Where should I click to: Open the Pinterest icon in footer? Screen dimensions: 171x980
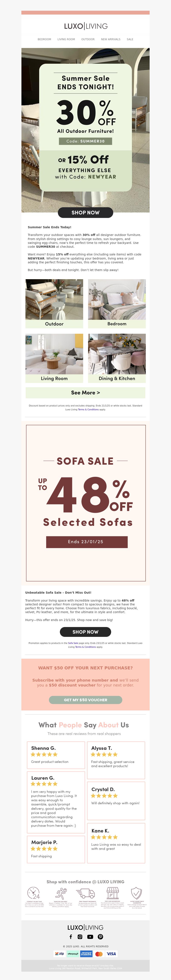[100, 937]
